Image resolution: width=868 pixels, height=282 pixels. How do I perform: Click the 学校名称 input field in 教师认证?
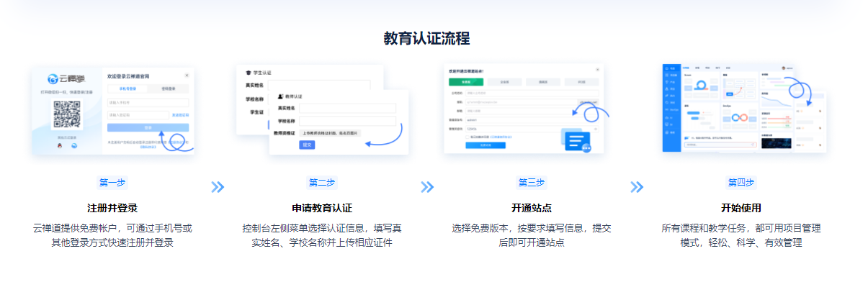347,121
